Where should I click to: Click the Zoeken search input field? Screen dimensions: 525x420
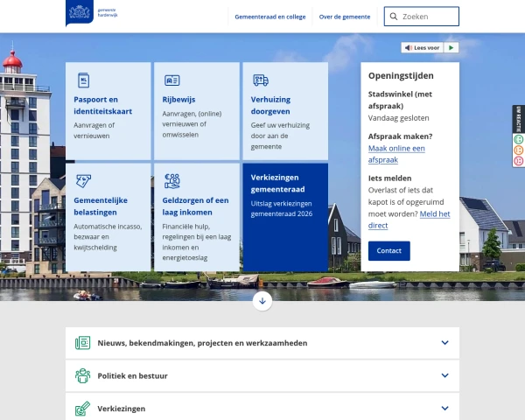click(x=422, y=17)
